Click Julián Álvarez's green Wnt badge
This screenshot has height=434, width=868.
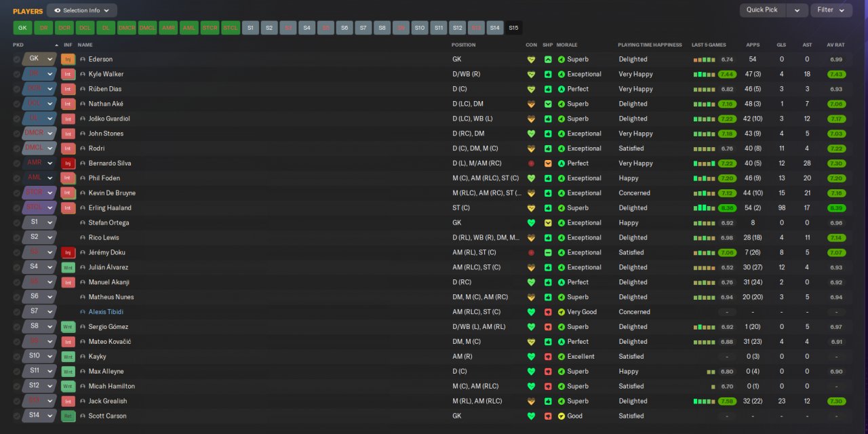click(68, 267)
